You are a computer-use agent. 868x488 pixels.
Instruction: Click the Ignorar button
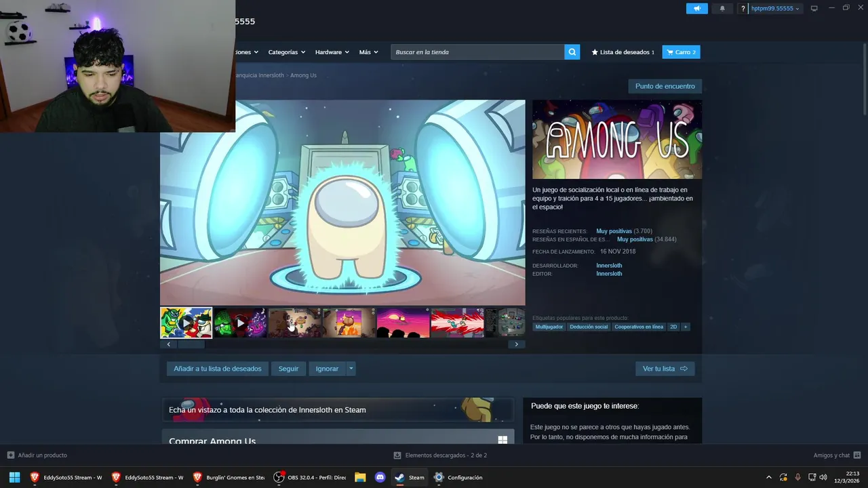(327, 369)
